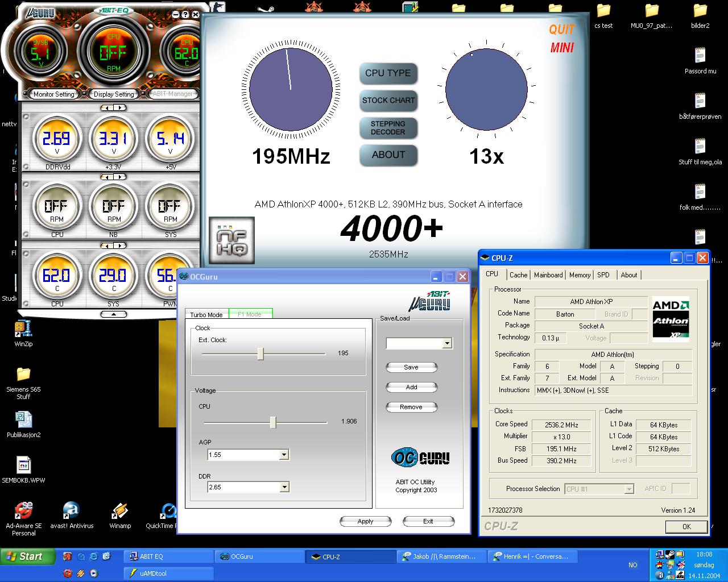The height and width of the screenshot is (582, 728).
Task: Open Monitor Setting in ABIT EQ
Action: coord(54,94)
